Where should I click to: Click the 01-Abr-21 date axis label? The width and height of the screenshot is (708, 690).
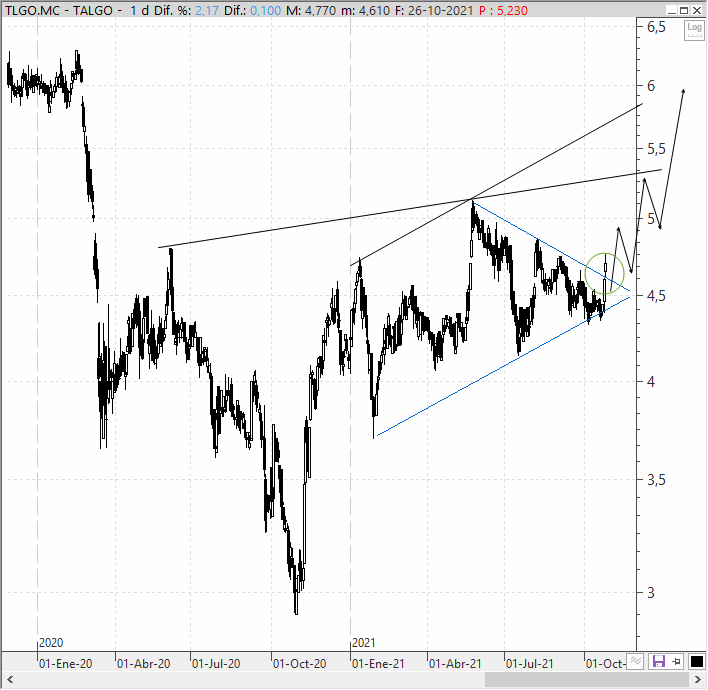coord(455,664)
